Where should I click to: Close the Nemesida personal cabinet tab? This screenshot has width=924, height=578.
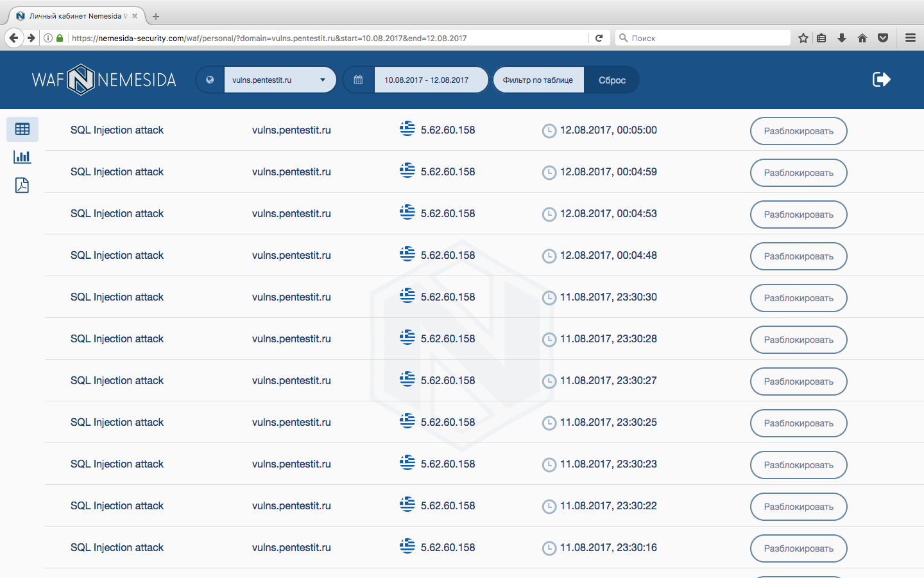click(135, 16)
